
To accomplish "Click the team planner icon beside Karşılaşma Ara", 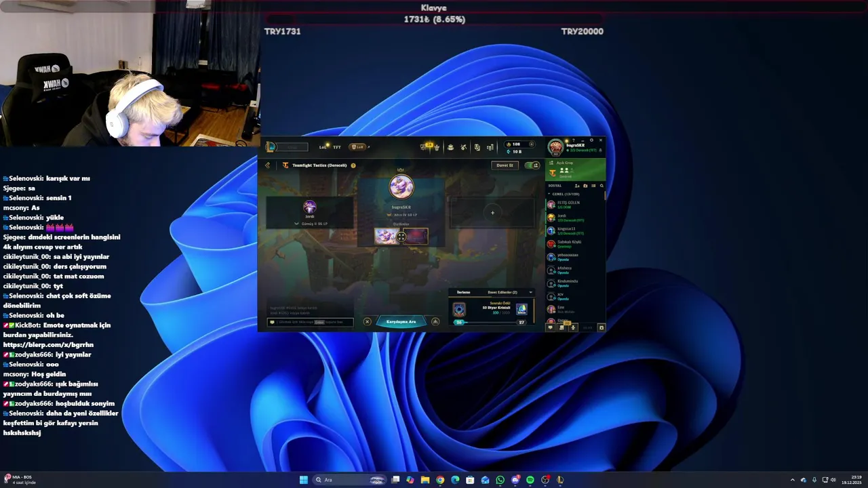I will pos(435,321).
